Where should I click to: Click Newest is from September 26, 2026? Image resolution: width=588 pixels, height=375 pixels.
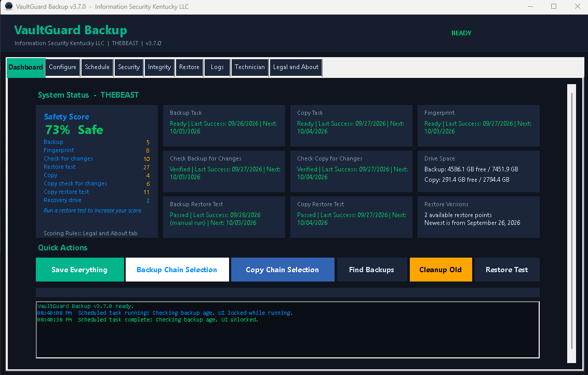click(472, 223)
